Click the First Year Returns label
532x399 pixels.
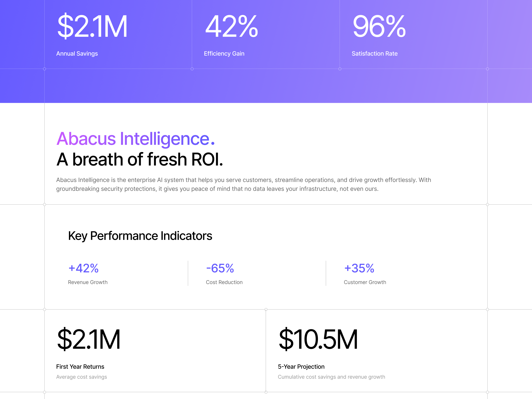[x=80, y=366]
